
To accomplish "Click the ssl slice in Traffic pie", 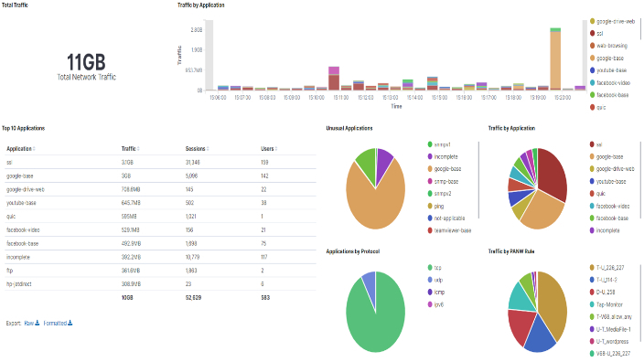I will click(553, 175).
